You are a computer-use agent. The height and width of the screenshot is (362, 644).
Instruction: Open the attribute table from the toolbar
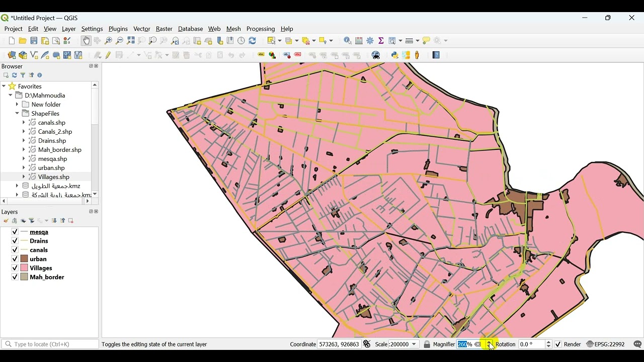pyautogui.click(x=359, y=41)
